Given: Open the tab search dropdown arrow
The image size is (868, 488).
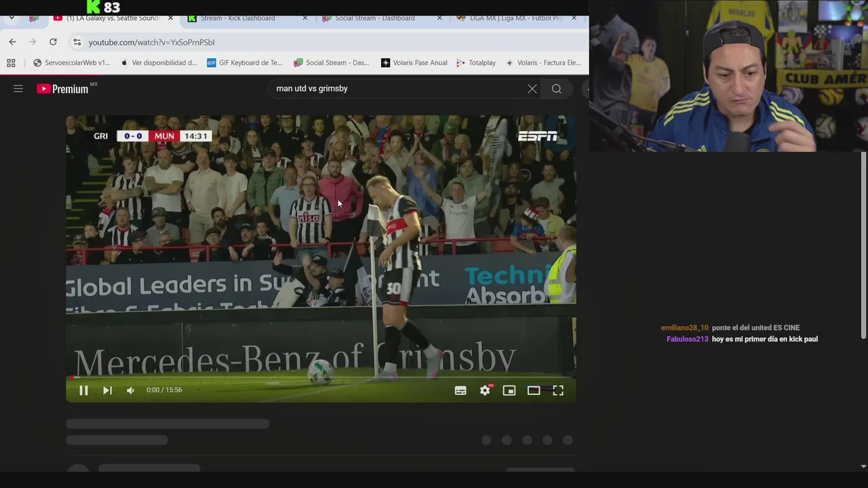Looking at the screenshot, I should tap(12, 18).
